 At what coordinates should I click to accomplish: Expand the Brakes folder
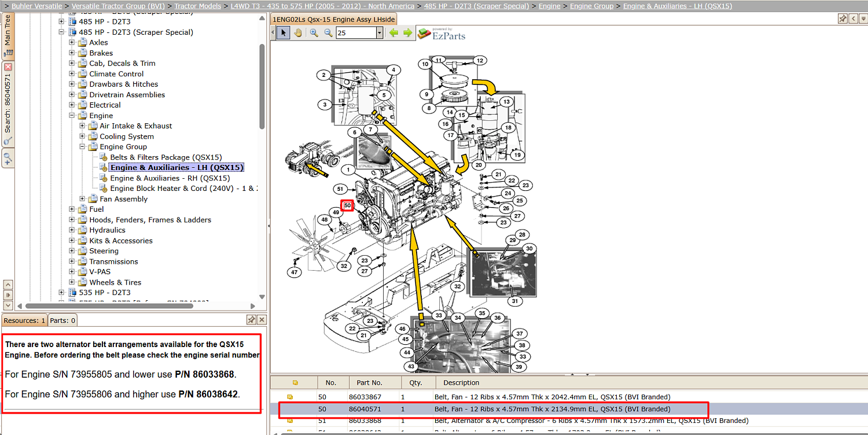(x=72, y=53)
